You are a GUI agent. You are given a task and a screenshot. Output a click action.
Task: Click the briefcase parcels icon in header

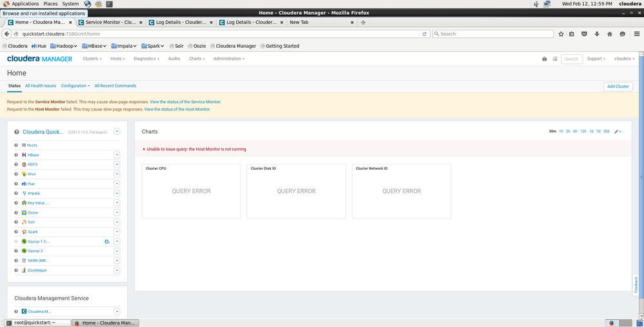[545, 59]
